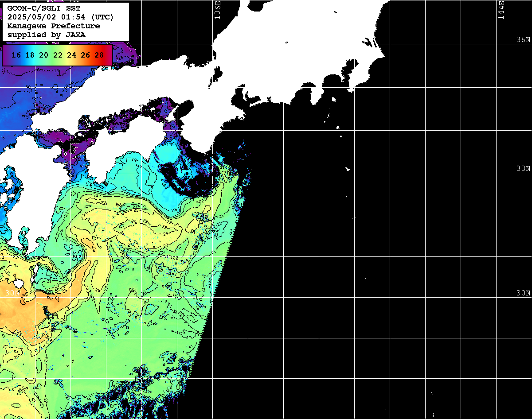Click the 36N latitude label
The image size is (532, 419).
coord(523,40)
